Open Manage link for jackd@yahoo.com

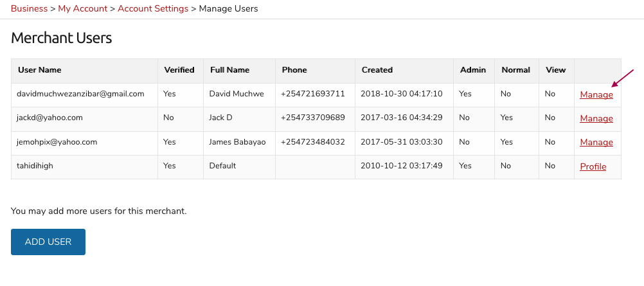596,119
